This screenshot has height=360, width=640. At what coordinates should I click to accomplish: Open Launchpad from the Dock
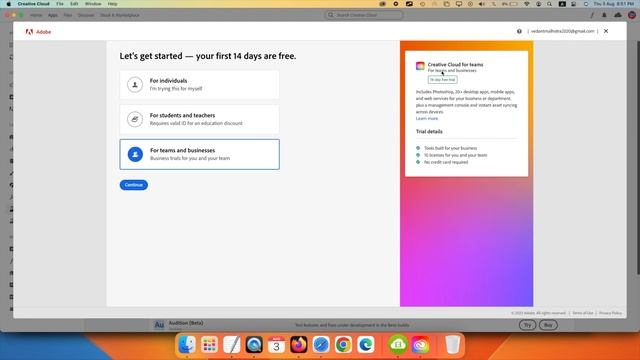209,345
